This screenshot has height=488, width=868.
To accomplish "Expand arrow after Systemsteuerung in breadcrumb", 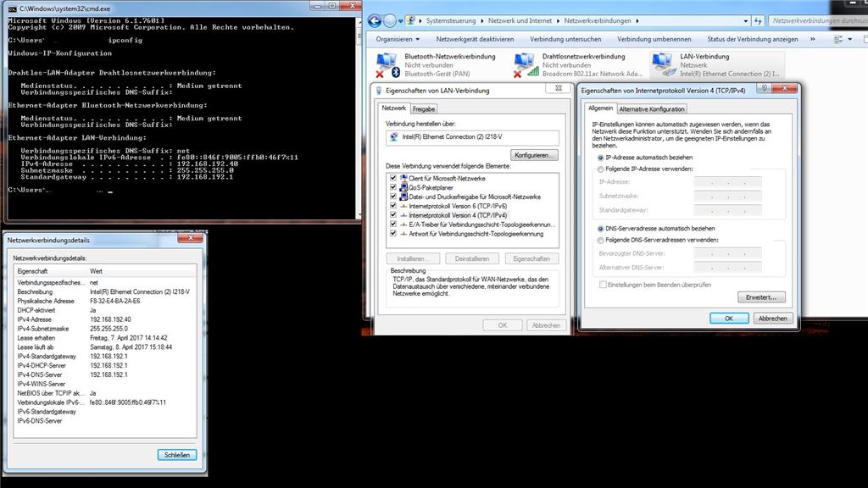I will pyautogui.click(x=481, y=21).
